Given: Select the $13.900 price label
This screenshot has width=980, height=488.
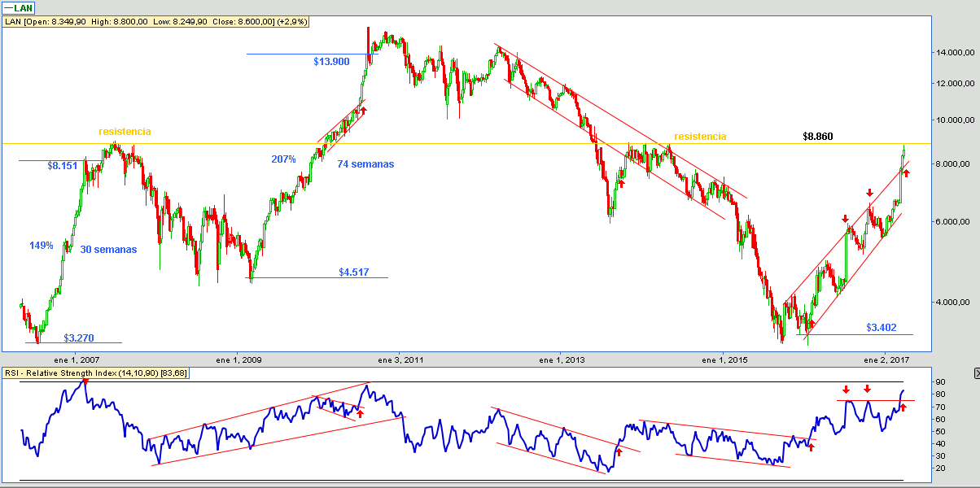Looking at the screenshot, I should pos(331,62).
